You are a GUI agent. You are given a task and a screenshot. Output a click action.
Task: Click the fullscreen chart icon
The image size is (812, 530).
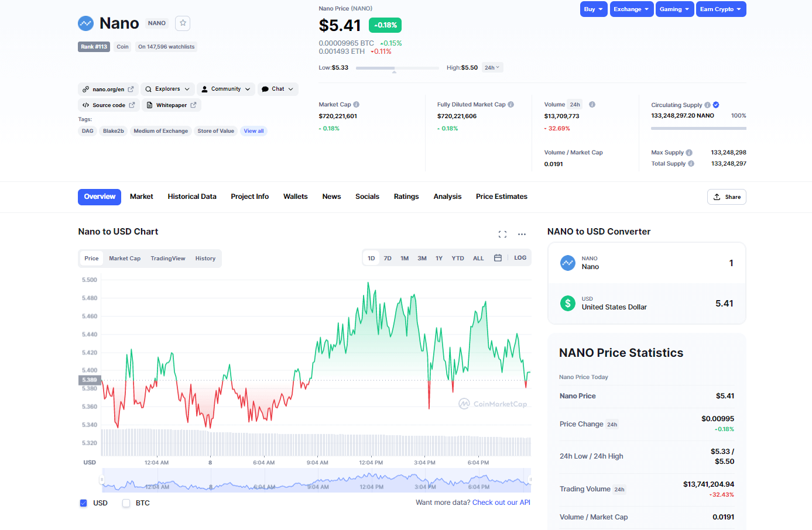pos(502,234)
